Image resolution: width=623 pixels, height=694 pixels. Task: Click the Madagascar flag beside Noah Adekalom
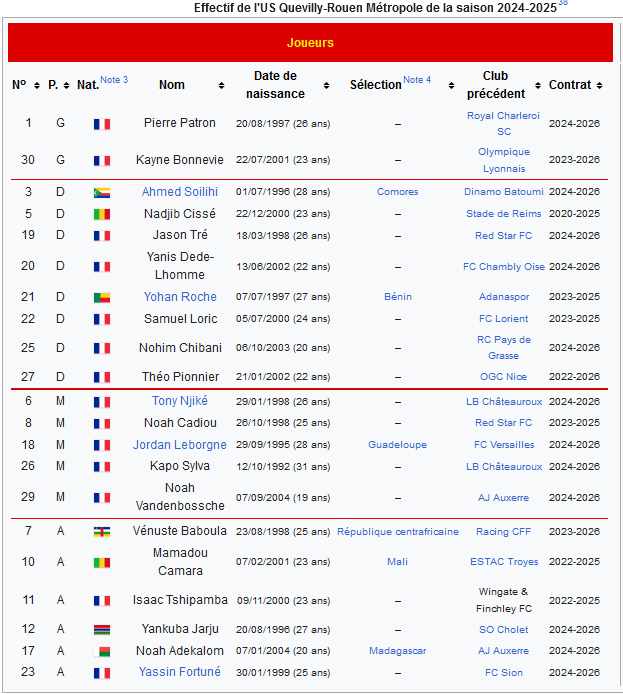102,652
